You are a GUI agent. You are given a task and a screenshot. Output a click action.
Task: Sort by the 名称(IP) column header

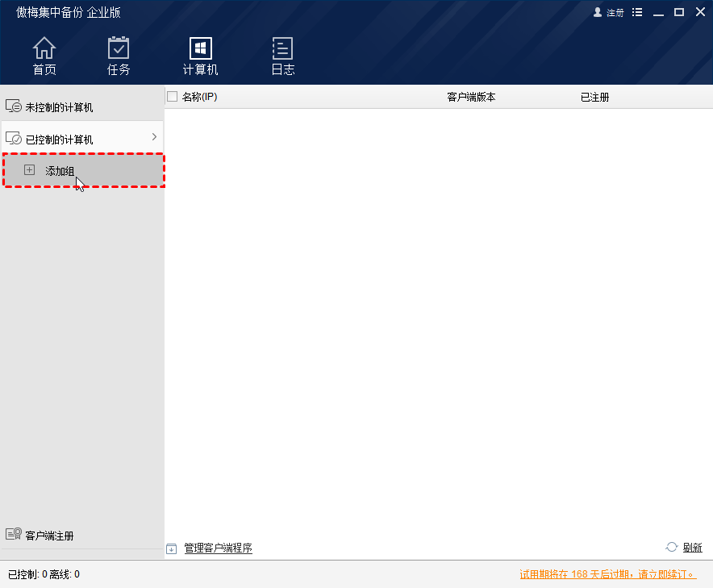tap(199, 97)
